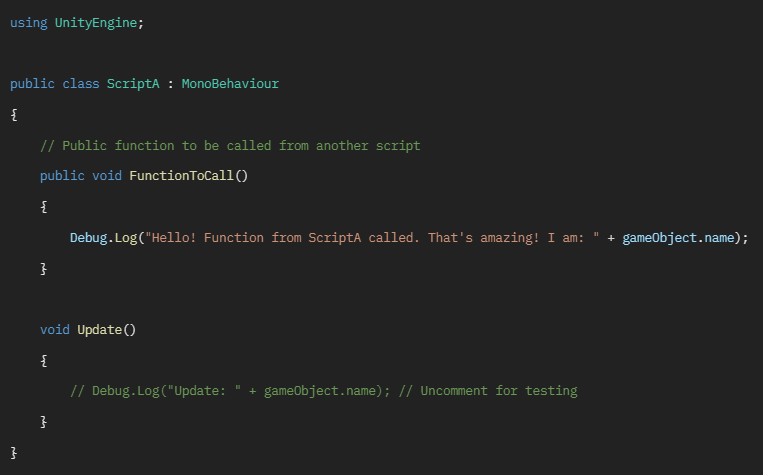Click the "using" keyword on the first line
The image size is (763, 475).
[x=28, y=23]
